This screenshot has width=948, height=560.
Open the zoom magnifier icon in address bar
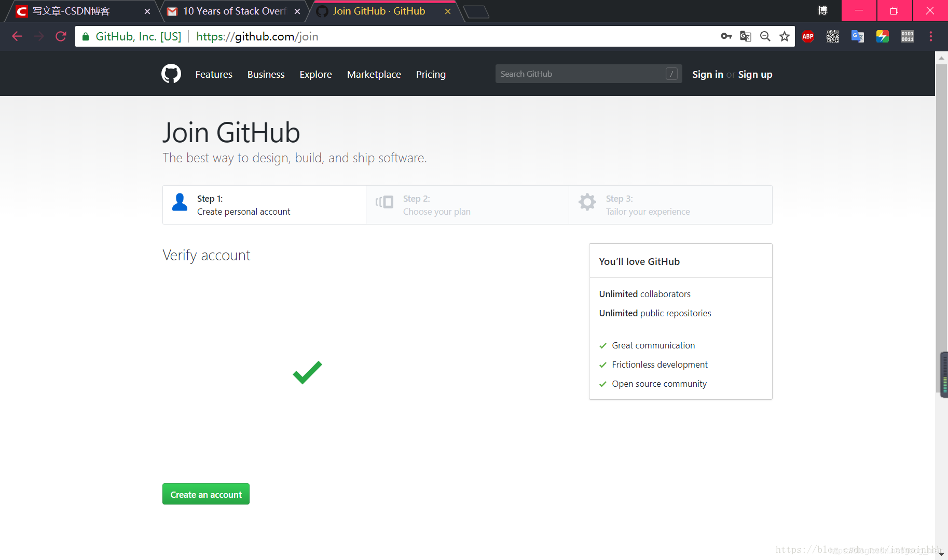(x=765, y=36)
